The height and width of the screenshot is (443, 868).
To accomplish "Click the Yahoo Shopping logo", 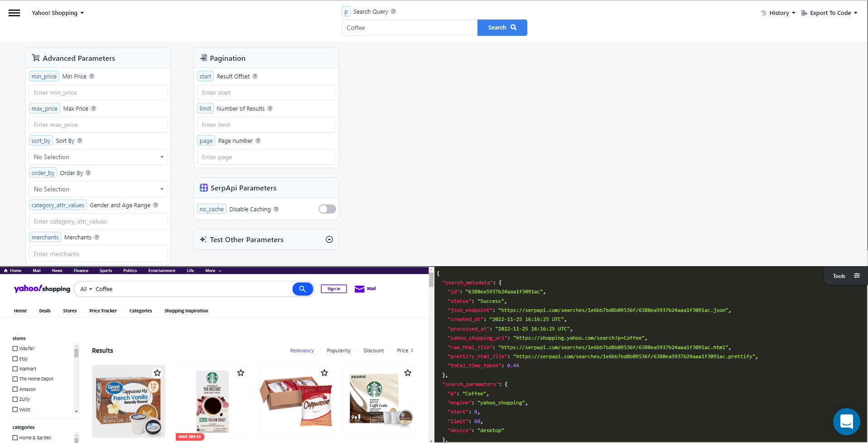I will [42, 289].
